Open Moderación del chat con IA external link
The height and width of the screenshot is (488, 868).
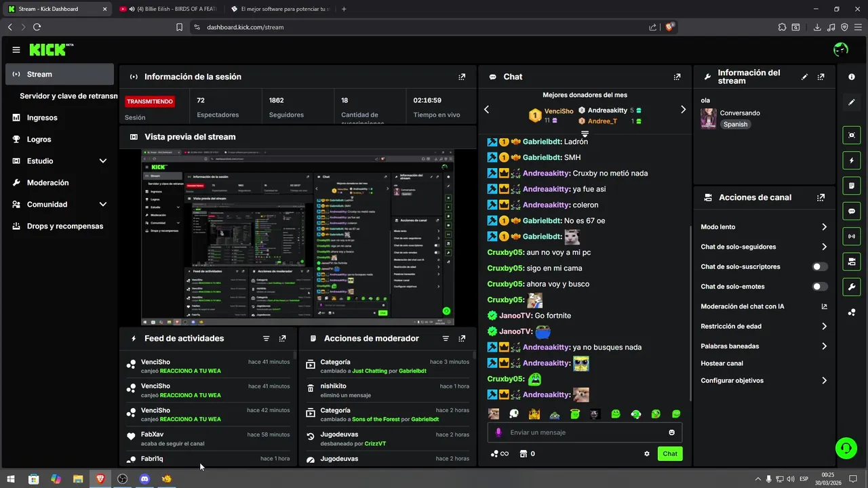pos(825,307)
